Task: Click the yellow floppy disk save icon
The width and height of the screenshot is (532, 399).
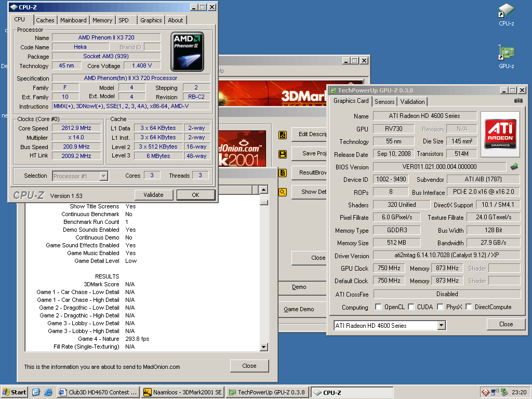Action: click(x=283, y=154)
